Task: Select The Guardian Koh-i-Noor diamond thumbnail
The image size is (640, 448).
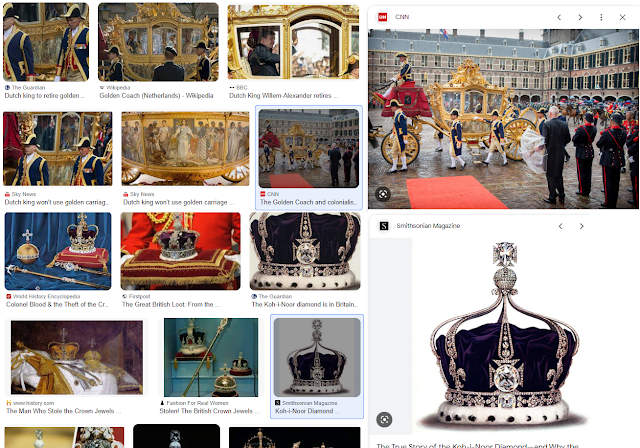Action: 305,251
